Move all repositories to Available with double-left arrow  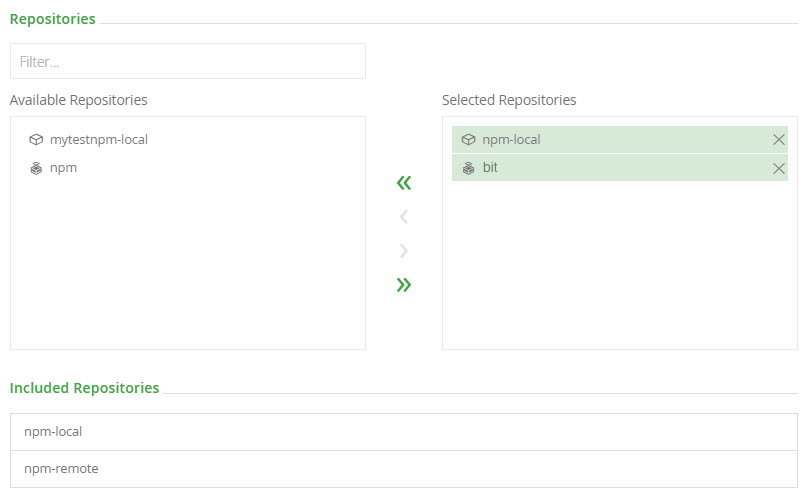(x=404, y=183)
